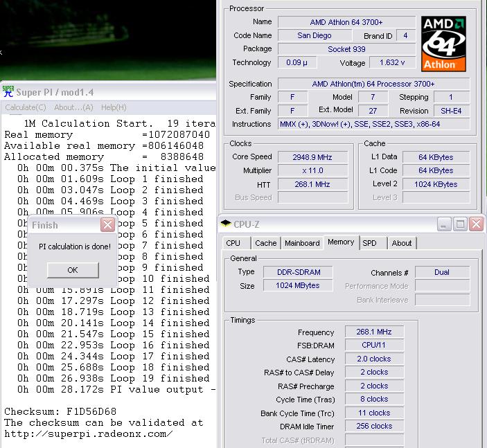Click the 28.172s PI value output line
The image size is (487, 448).
pyautogui.click(x=116, y=390)
